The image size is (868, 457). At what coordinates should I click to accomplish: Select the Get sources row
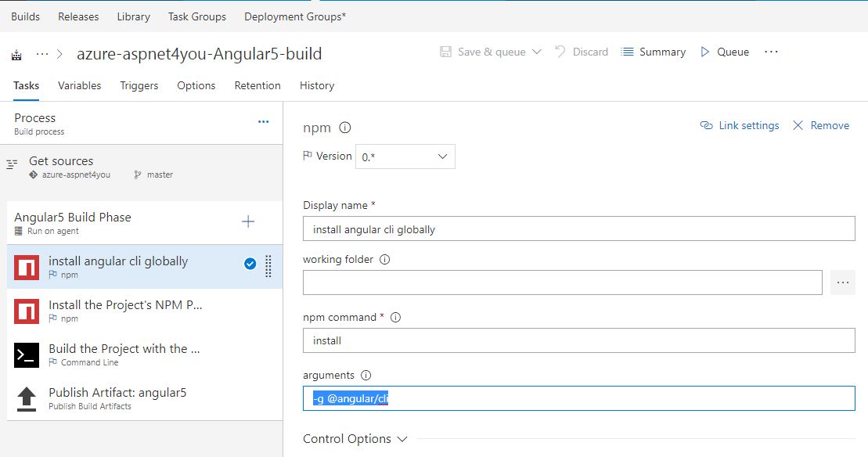pyautogui.click(x=141, y=167)
